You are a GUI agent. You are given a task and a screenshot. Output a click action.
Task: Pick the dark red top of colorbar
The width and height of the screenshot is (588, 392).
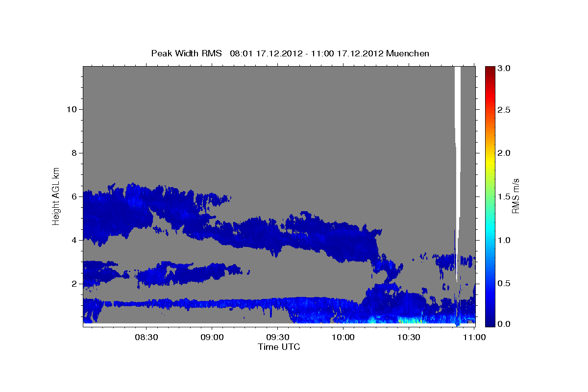tap(490, 69)
